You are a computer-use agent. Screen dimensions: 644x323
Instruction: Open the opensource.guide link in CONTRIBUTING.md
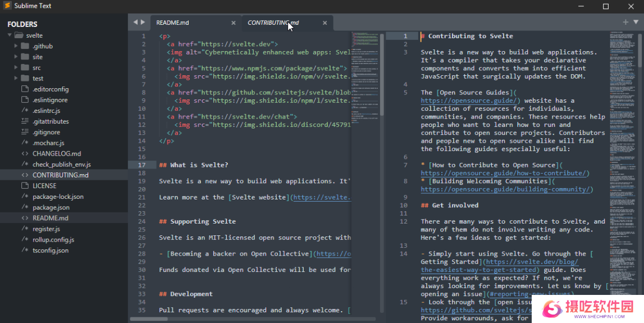click(469, 100)
